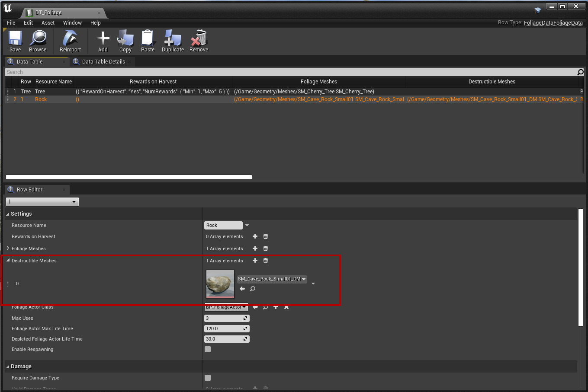Expand the Foliage Meshes array

tap(8, 249)
